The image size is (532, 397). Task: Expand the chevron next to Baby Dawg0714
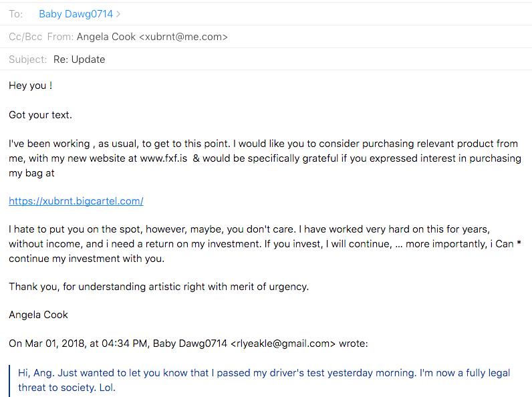coord(118,14)
